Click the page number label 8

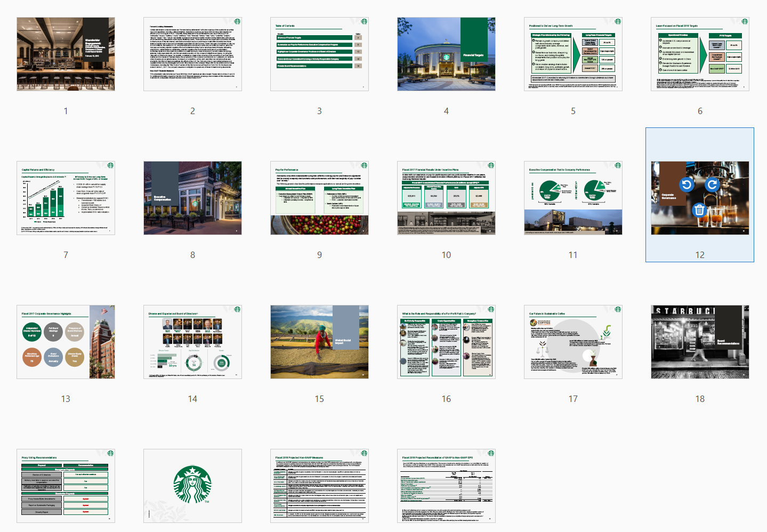(x=192, y=255)
